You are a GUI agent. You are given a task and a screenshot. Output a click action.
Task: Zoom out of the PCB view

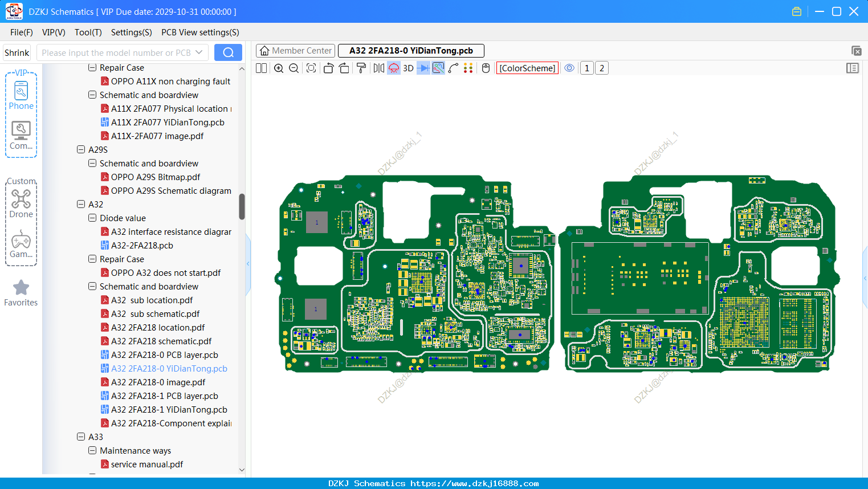click(294, 68)
